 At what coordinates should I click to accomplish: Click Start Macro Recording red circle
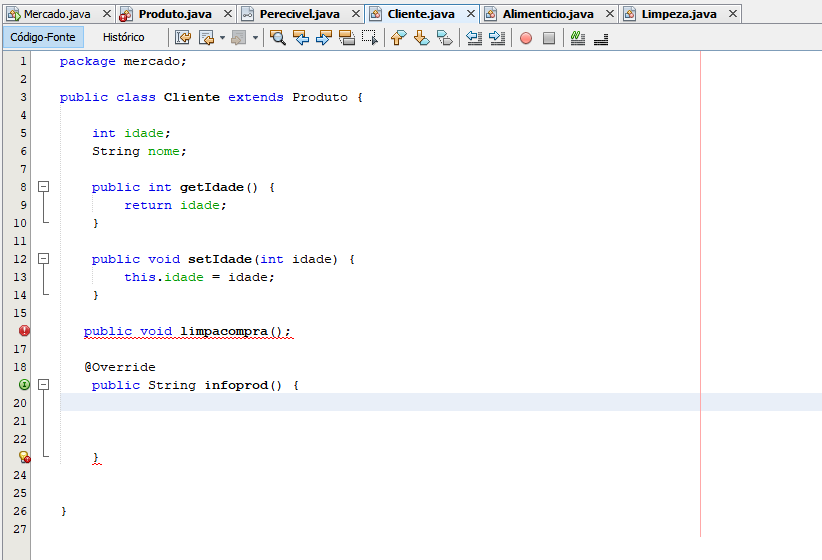526,38
